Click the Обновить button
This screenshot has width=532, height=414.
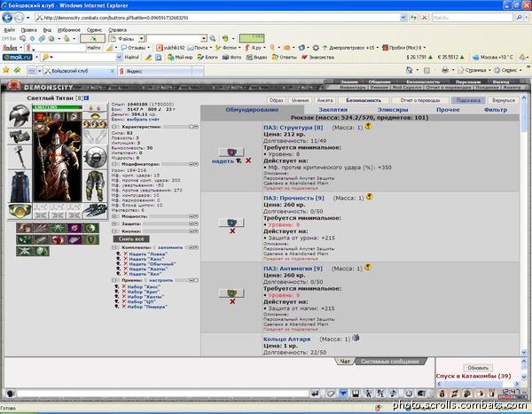478,368
